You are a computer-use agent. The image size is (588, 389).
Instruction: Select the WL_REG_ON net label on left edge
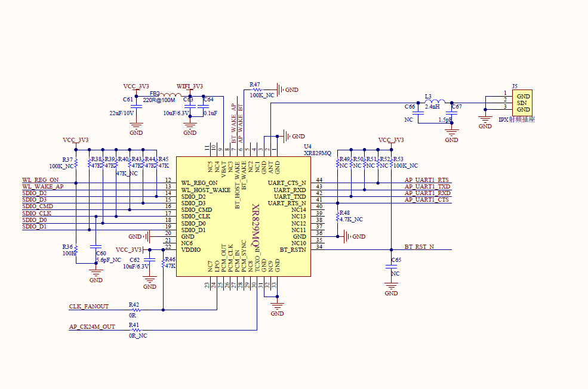[x=41, y=180]
